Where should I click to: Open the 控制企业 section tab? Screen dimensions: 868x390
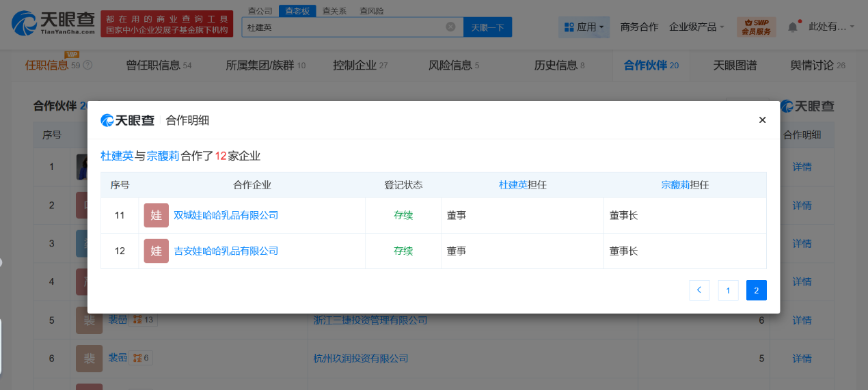point(360,66)
